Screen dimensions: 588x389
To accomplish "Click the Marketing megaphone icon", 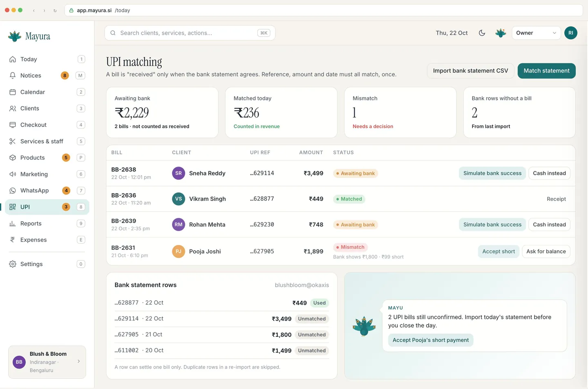I will 13,174.
